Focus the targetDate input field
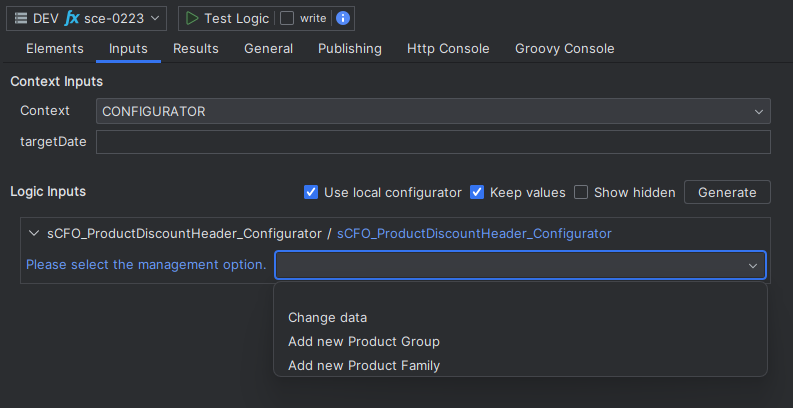Viewport: 793px width, 408px height. coord(433,142)
